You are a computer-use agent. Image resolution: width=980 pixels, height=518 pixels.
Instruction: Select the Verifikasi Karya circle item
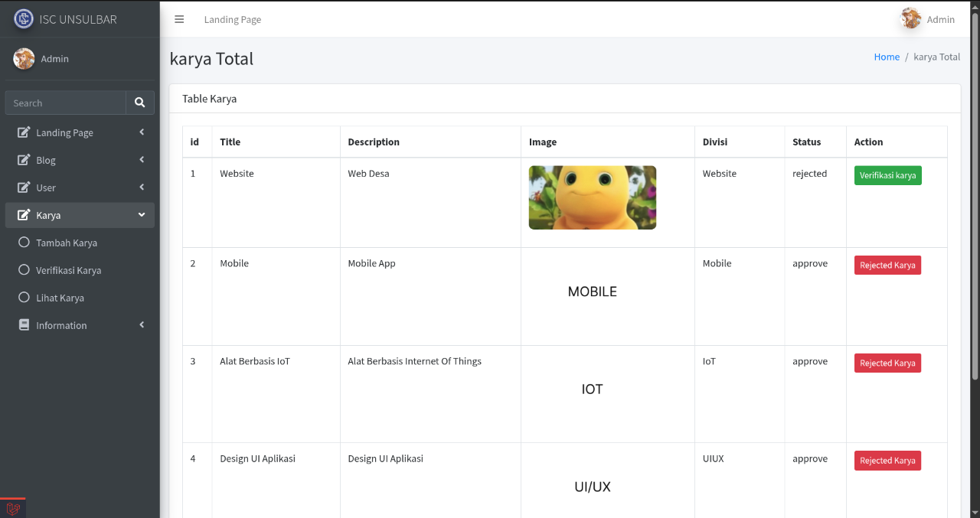tap(24, 270)
